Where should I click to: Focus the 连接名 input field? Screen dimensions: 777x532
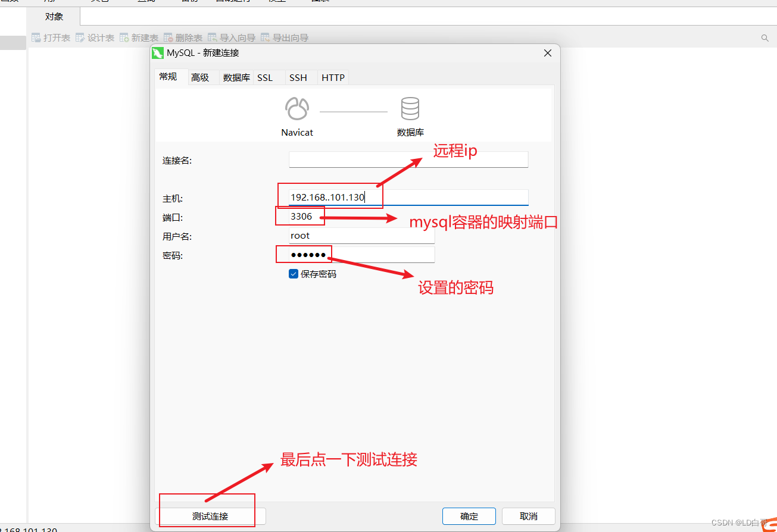(x=408, y=159)
